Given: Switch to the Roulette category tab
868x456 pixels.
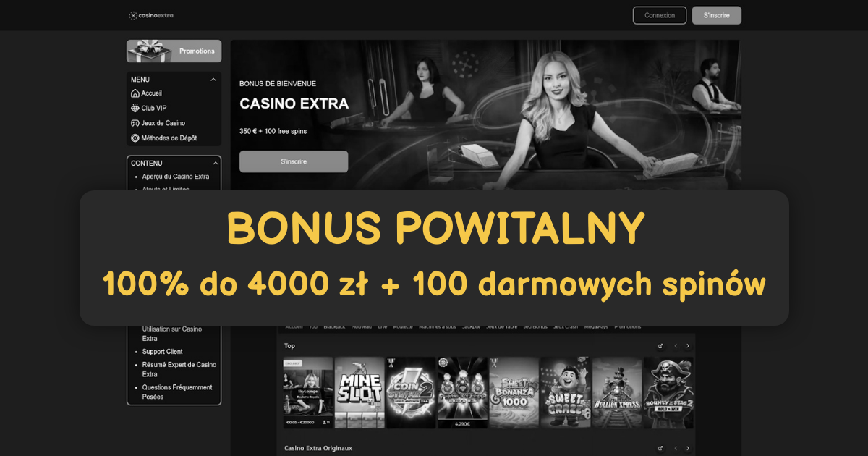Looking at the screenshot, I should pyautogui.click(x=403, y=327).
